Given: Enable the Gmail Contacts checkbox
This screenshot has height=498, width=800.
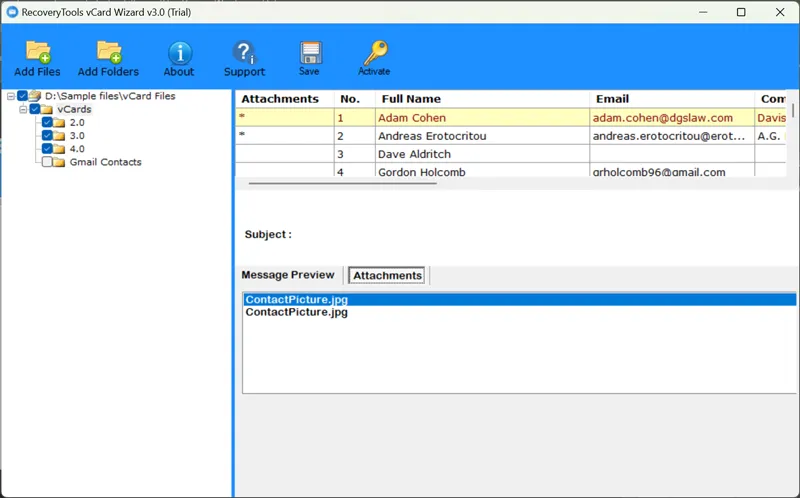Looking at the screenshot, I should (47, 162).
